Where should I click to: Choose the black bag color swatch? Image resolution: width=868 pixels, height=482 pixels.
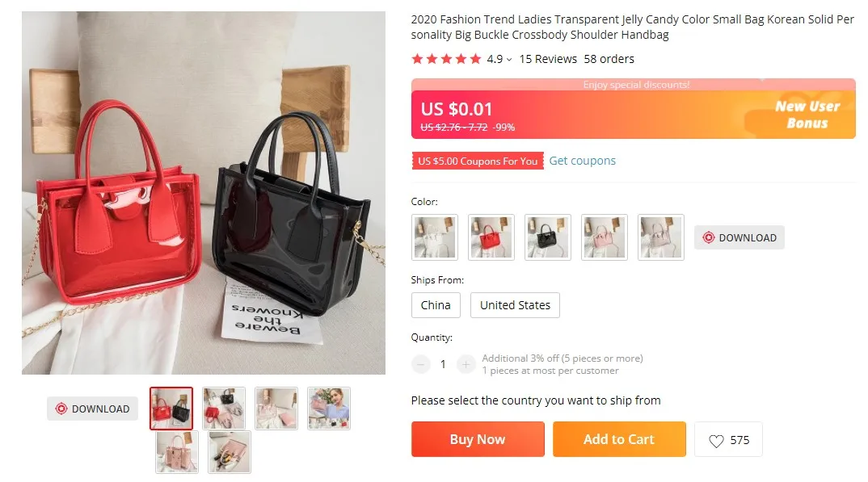(547, 237)
